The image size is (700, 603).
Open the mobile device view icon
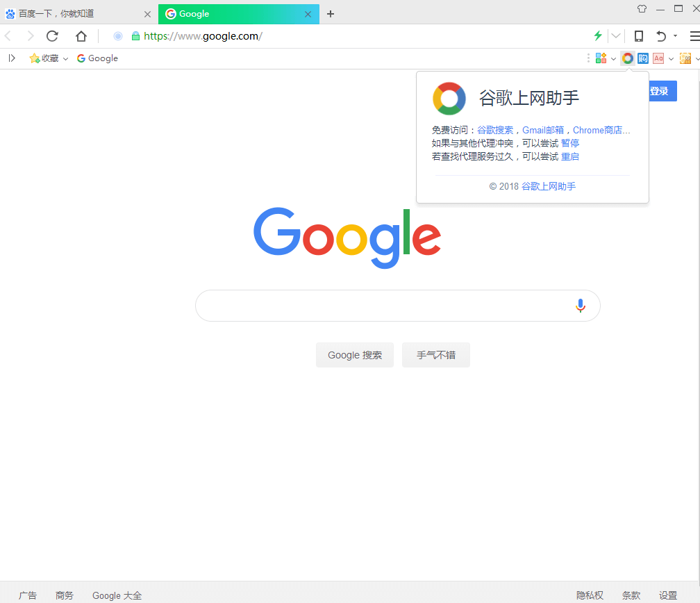[639, 36]
